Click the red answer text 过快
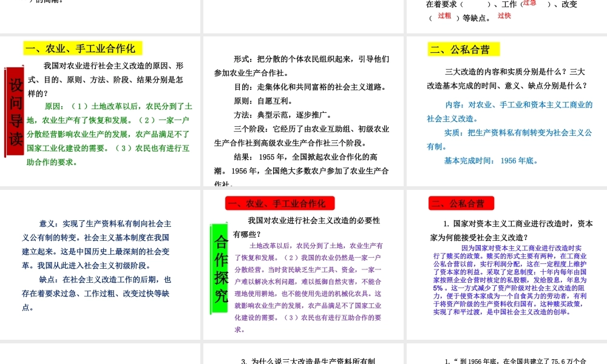607x364 pixels. tap(504, 16)
